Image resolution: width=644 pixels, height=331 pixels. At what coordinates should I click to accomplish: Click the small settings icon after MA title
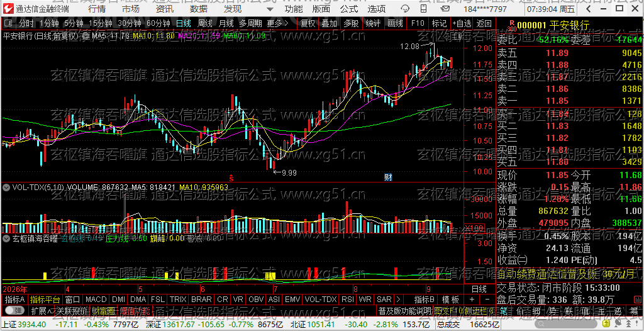87,36
